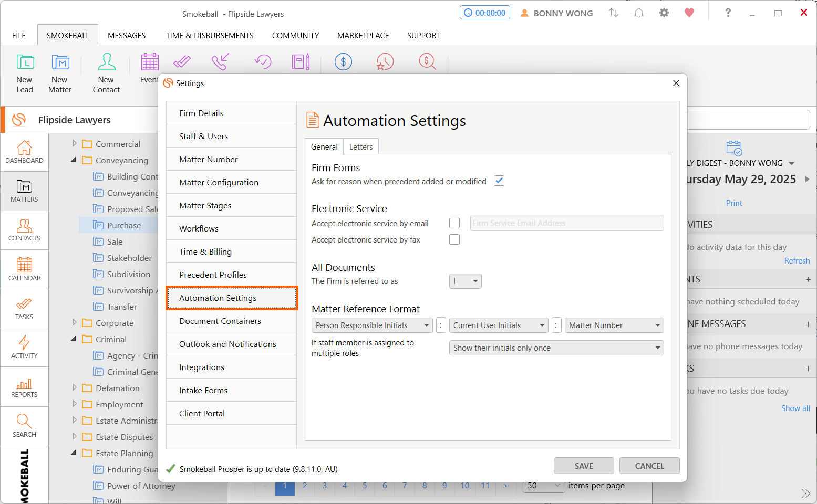Open Current User Initials dropdown

[499, 325]
